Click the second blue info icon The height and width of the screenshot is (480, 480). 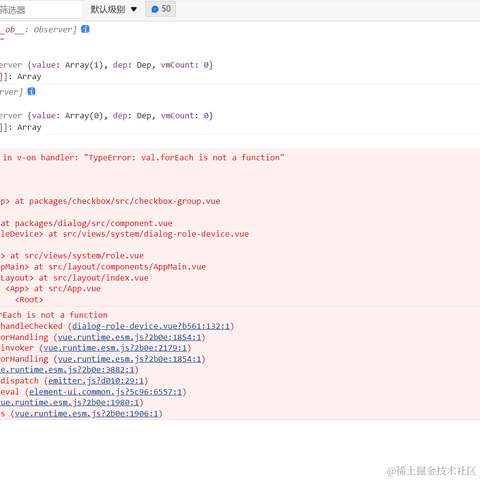pyautogui.click(x=31, y=91)
